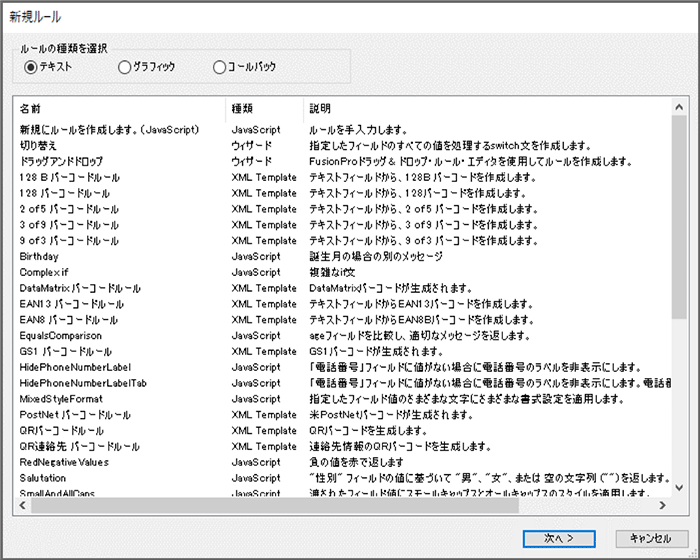Viewport: 700px width, 560px height.
Task: Select the RedNegativeValues rule
Action: pyautogui.click(x=65, y=462)
